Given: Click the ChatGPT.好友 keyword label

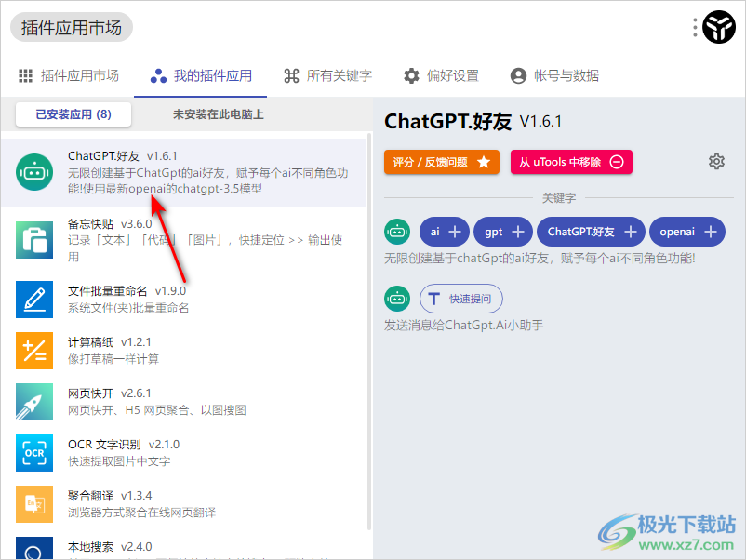Looking at the screenshot, I should (581, 232).
